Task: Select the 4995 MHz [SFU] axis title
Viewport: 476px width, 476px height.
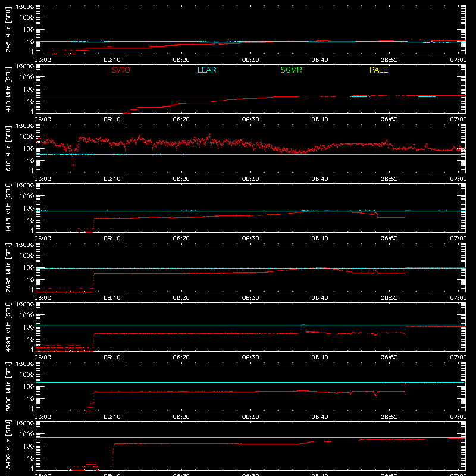Action: (8, 327)
